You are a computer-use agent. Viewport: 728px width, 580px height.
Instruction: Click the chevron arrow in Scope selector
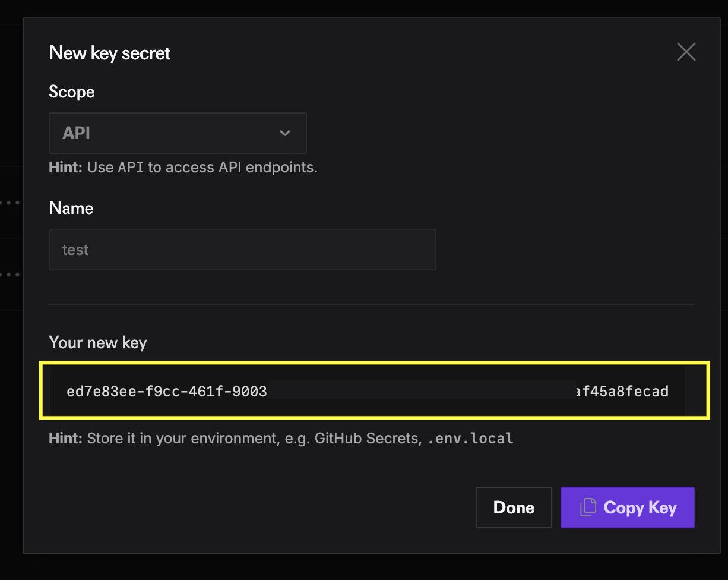click(285, 133)
